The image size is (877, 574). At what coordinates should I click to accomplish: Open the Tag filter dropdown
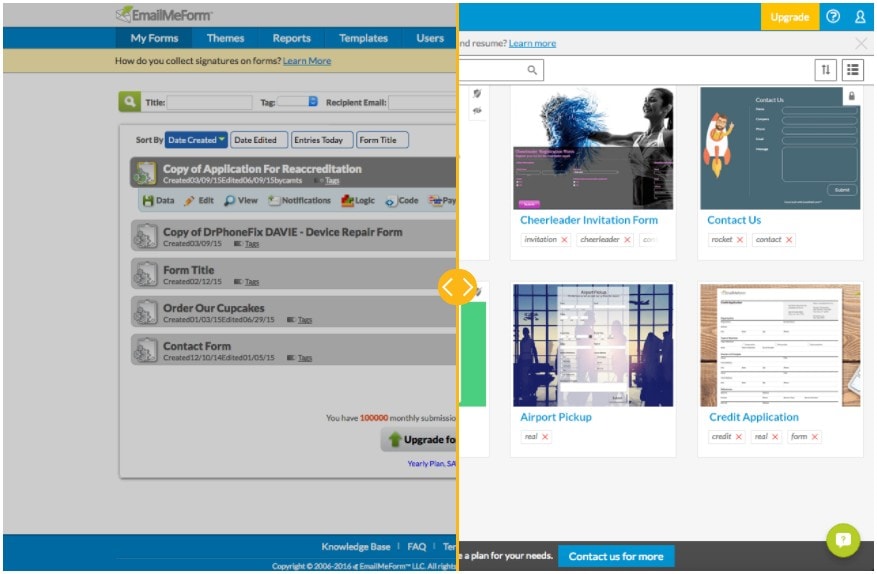tap(313, 102)
